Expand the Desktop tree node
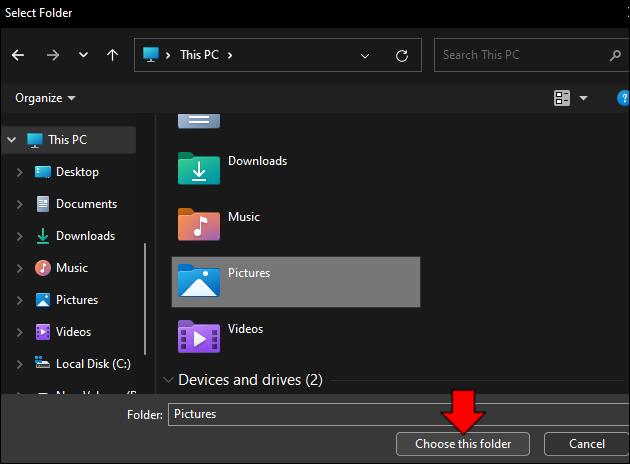 pos(19,172)
